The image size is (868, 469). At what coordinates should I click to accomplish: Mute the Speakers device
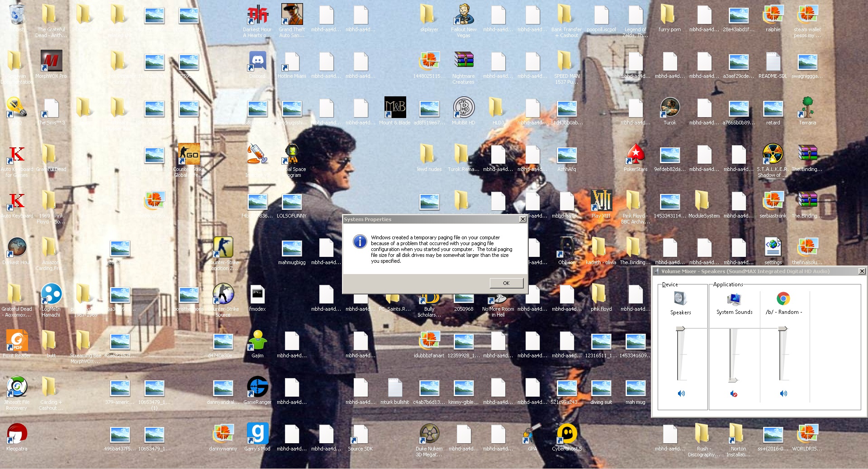pos(681,393)
